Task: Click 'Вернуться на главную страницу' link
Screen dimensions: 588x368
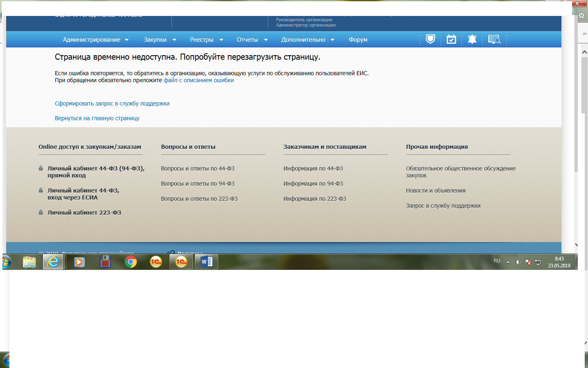Action: (97, 118)
